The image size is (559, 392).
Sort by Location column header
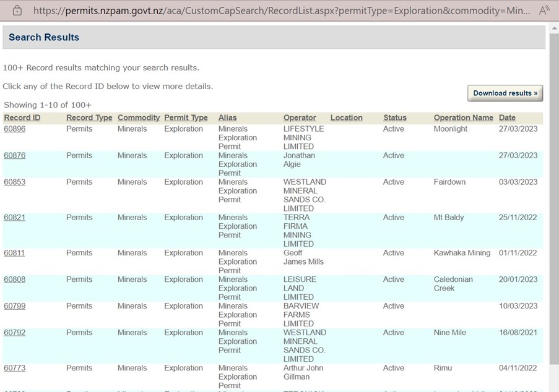coord(346,118)
